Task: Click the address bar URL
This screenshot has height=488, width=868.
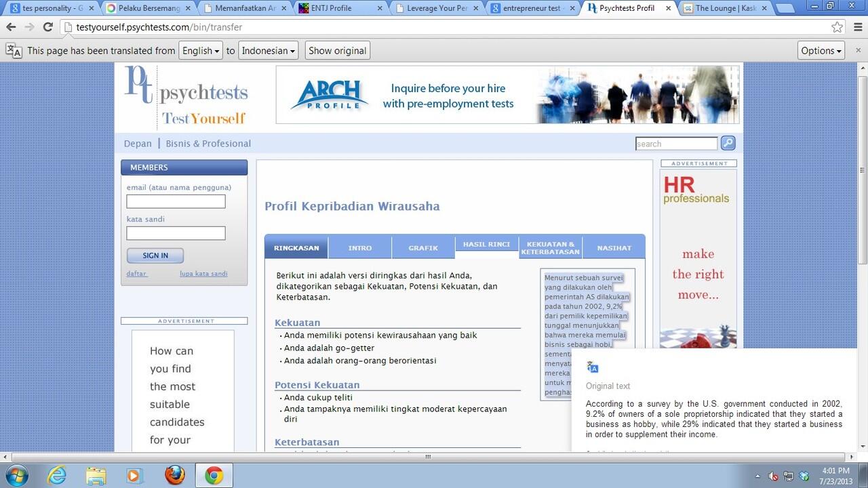Action: (159, 27)
